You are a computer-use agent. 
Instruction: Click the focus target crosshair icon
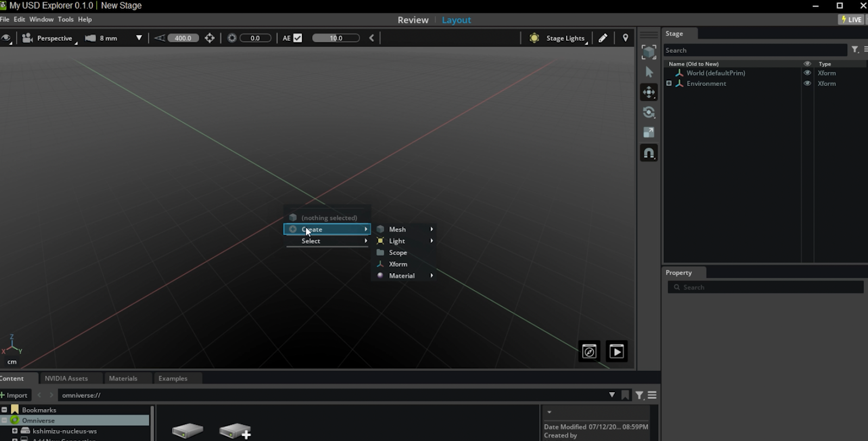click(210, 38)
